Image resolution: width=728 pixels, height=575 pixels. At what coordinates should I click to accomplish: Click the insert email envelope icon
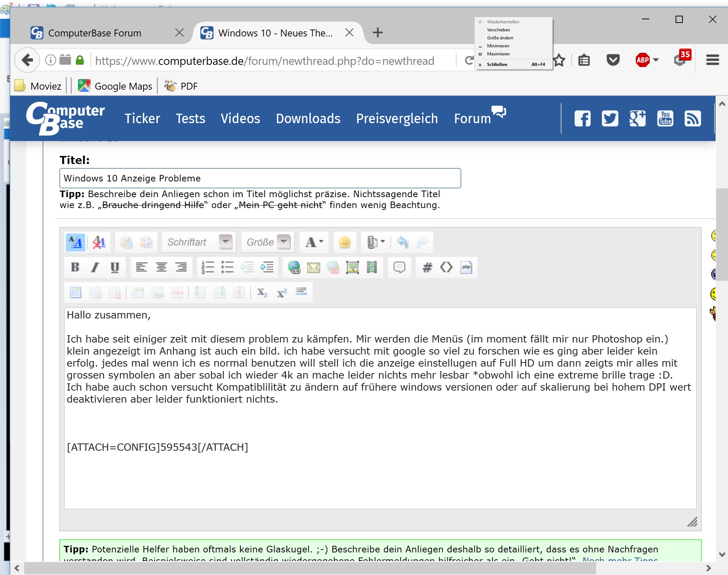pyautogui.click(x=313, y=267)
